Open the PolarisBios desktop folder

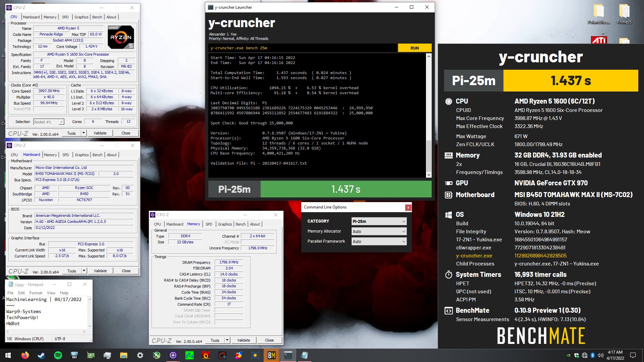[x=599, y=14]
